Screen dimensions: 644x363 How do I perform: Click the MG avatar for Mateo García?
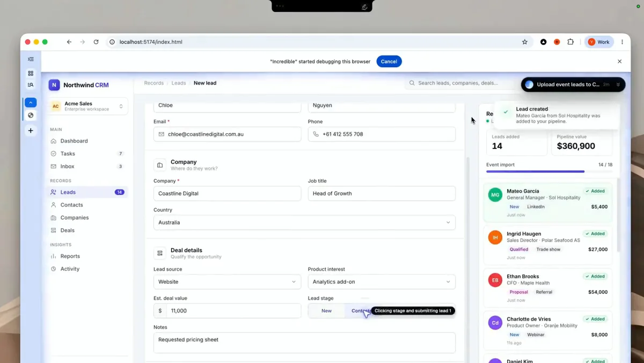[x=495, y=195]
